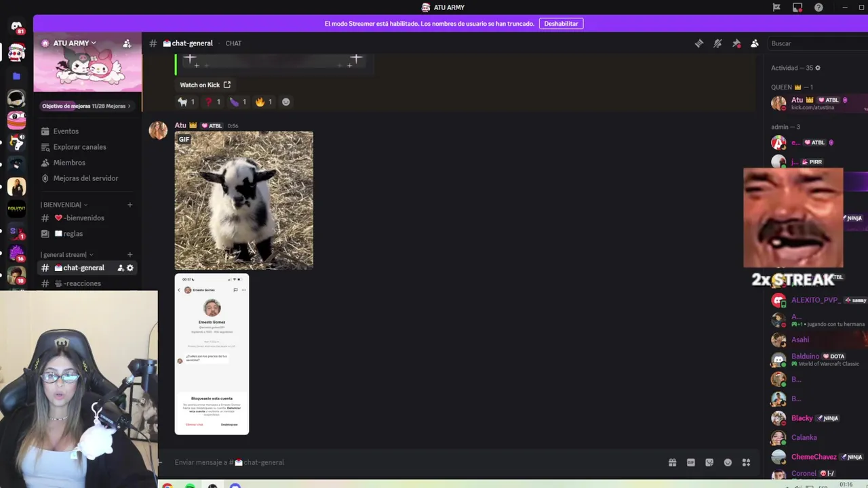Open member Asahi profile
This screenshot has width=868, height=488.
pyautogui.click(x=817, y=340)
